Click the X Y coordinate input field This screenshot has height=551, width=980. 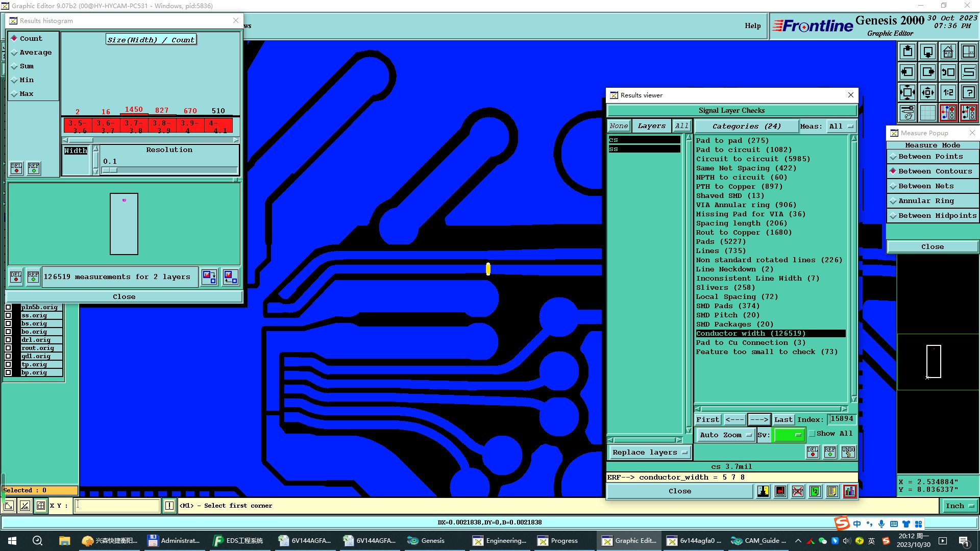click(117, 506)
